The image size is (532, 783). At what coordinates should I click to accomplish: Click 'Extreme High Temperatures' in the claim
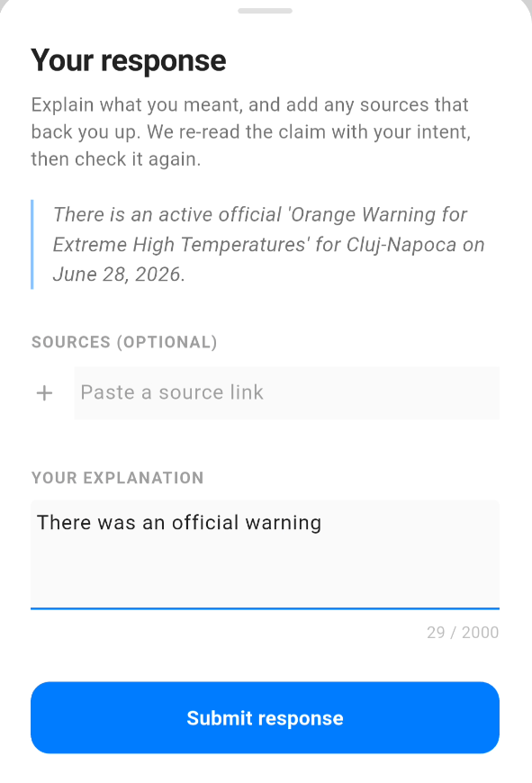pos(179,245)
